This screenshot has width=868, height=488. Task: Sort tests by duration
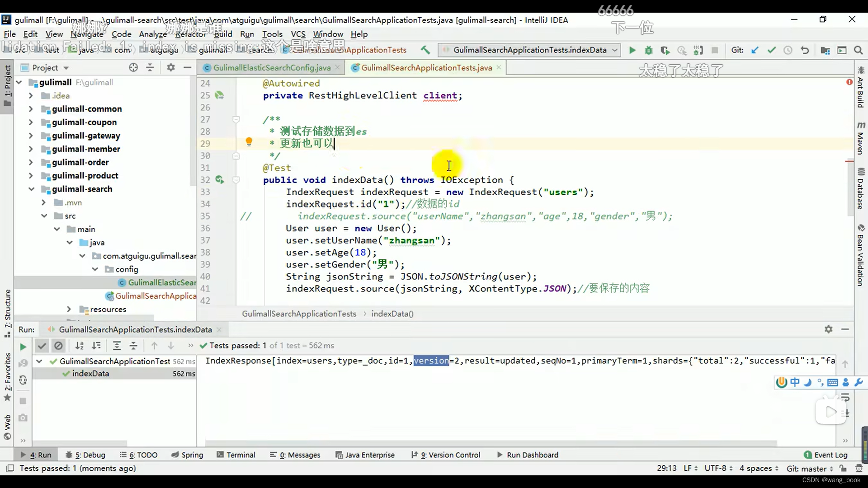tap(96, 346)
